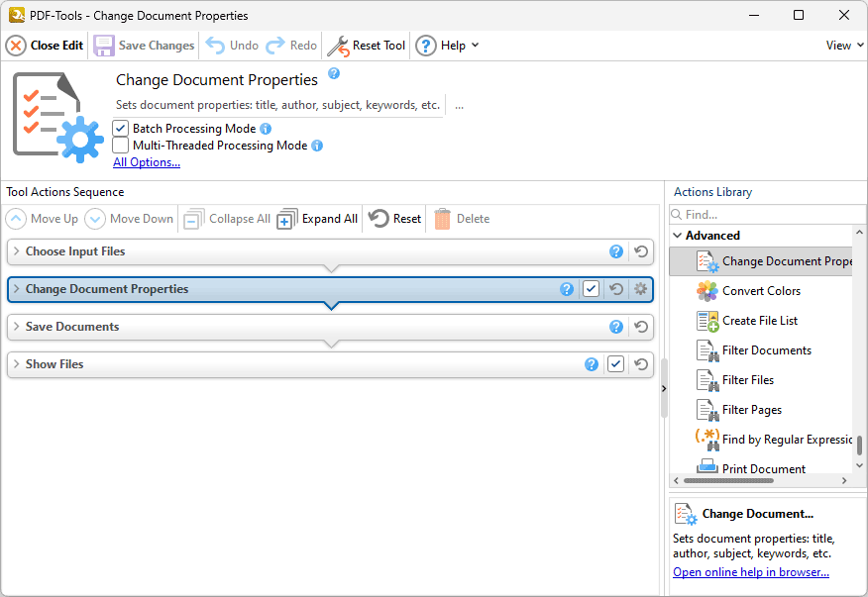Open help for Change Document Properties step
The width and height of the screenshot is (868, 597).
coord(567,289)
